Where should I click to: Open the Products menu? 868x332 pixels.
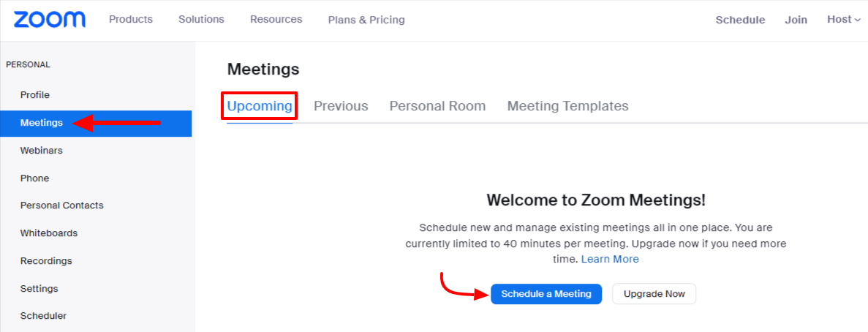click(x=131, y=20)
